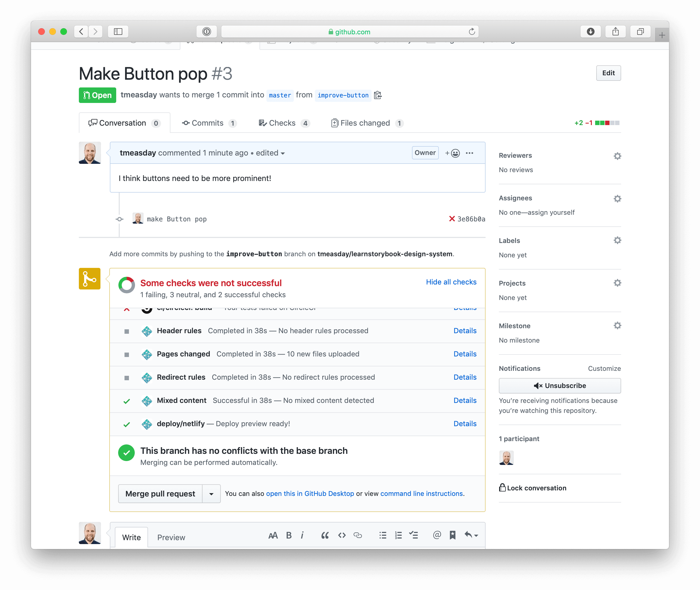This screenshot has width=700, height=590.
Task: Open the Assignees gear settings
Action: click(x=617, y=199)
